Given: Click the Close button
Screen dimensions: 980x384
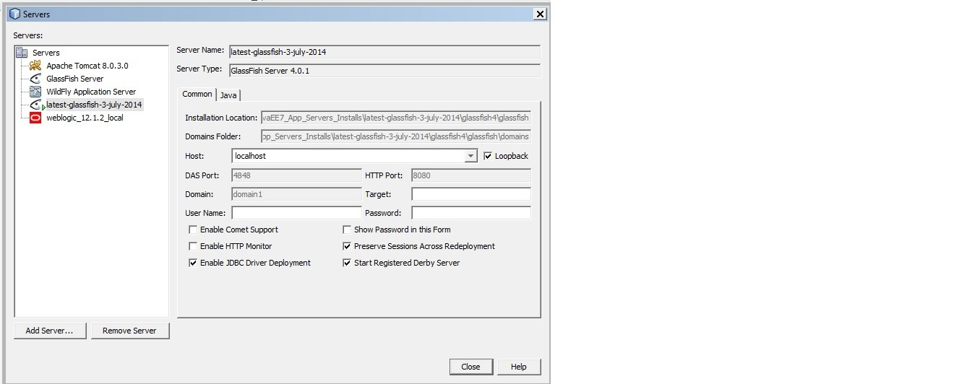Looking at the screenshot, I should tap(470, 367).
